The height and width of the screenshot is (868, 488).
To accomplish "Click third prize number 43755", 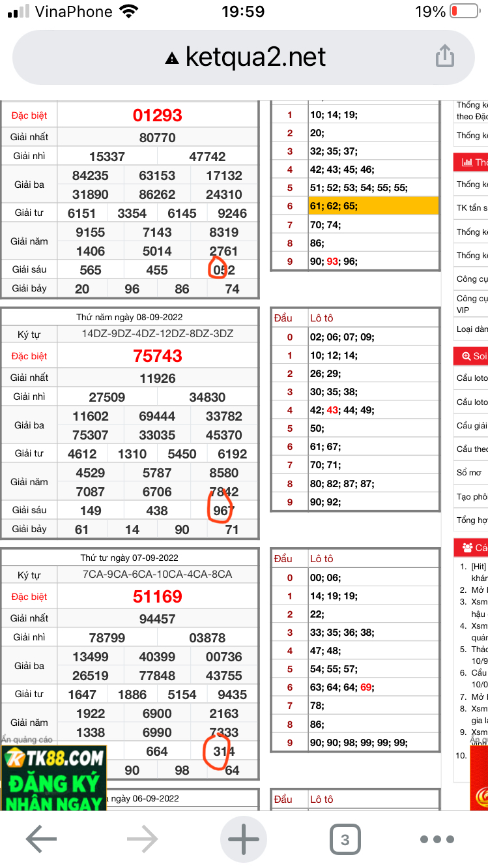I will coord(224,676).
